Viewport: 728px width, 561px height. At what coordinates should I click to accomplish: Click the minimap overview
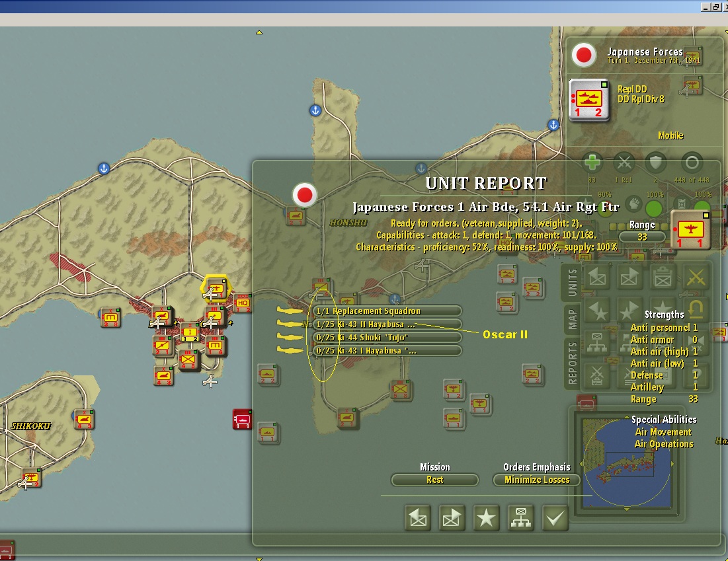coord(627,463)
